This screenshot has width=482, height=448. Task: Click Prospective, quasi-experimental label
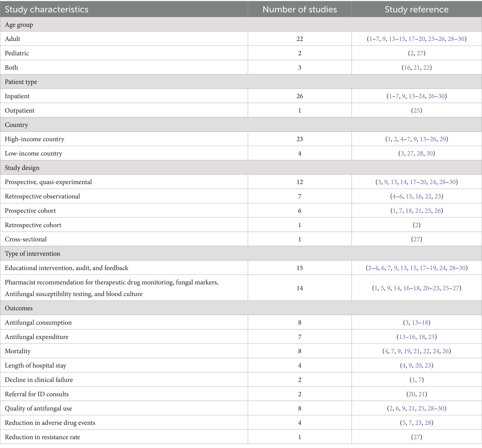[x=48, y=182]
